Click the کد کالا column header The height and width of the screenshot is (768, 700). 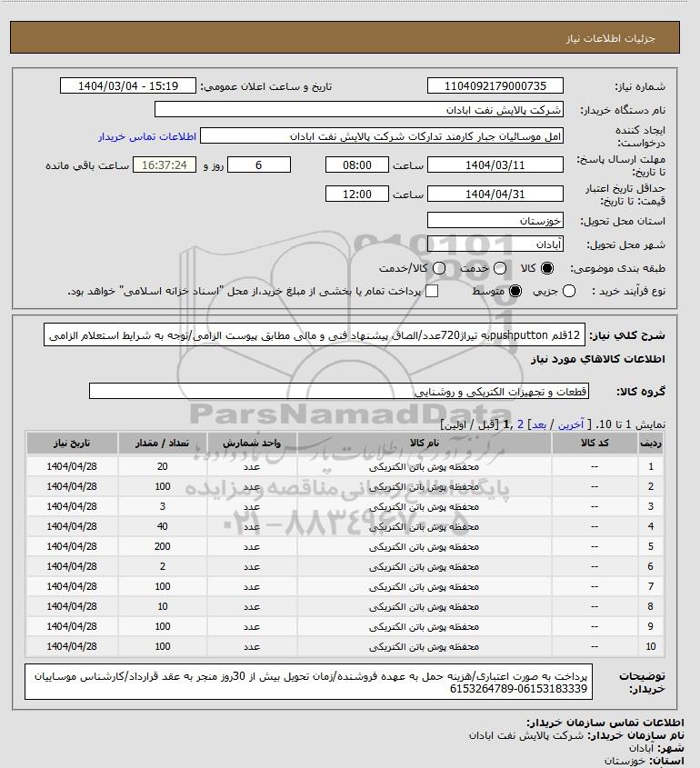click(595, 443)
